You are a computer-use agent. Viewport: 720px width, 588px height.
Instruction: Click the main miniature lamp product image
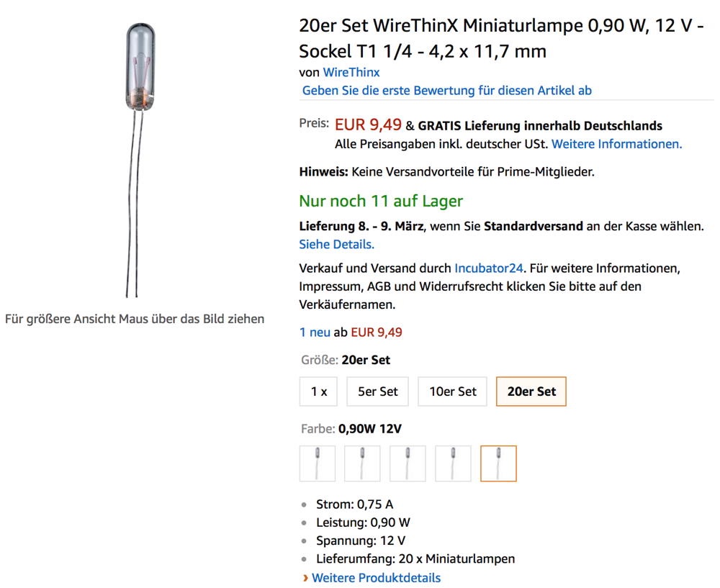click(140, 158)
